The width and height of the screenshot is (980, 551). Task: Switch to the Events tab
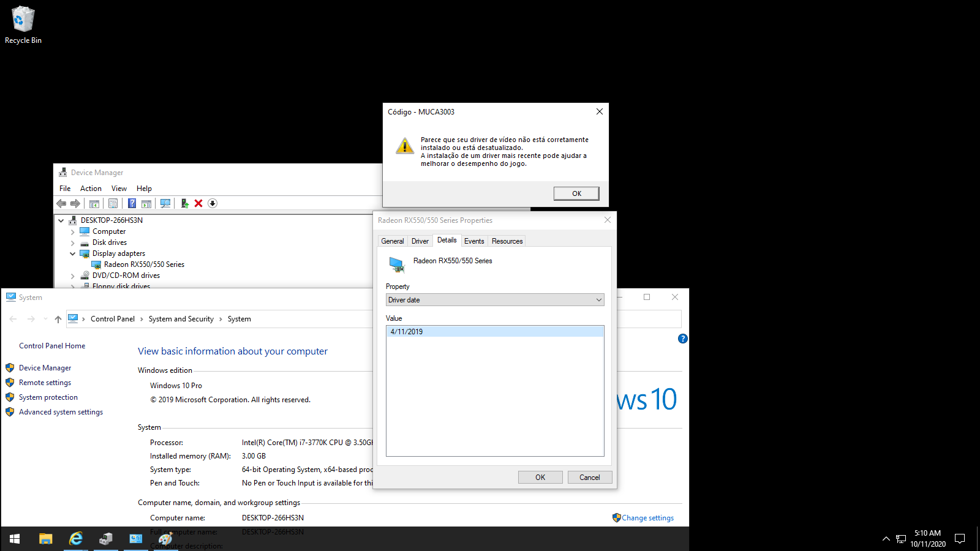click(x=474, y=241)
